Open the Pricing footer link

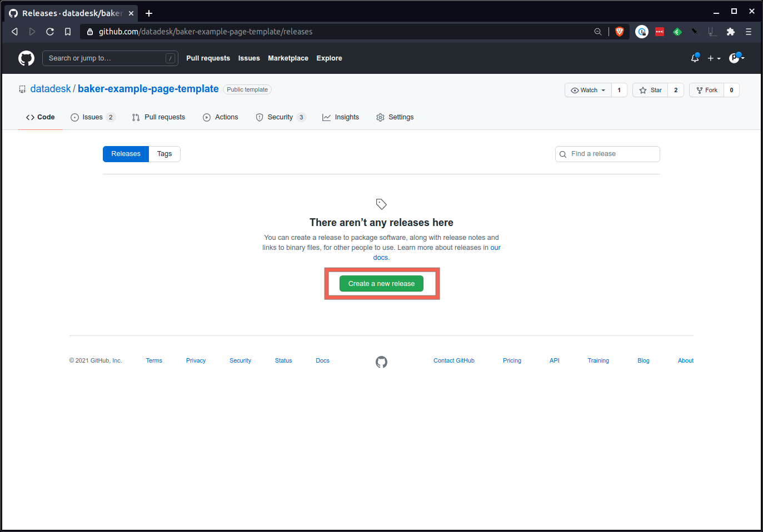pos(512,360)
